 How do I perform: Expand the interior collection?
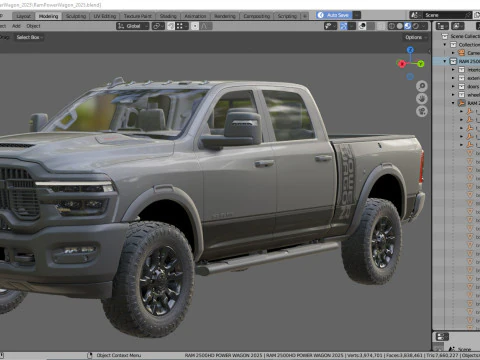453,70
